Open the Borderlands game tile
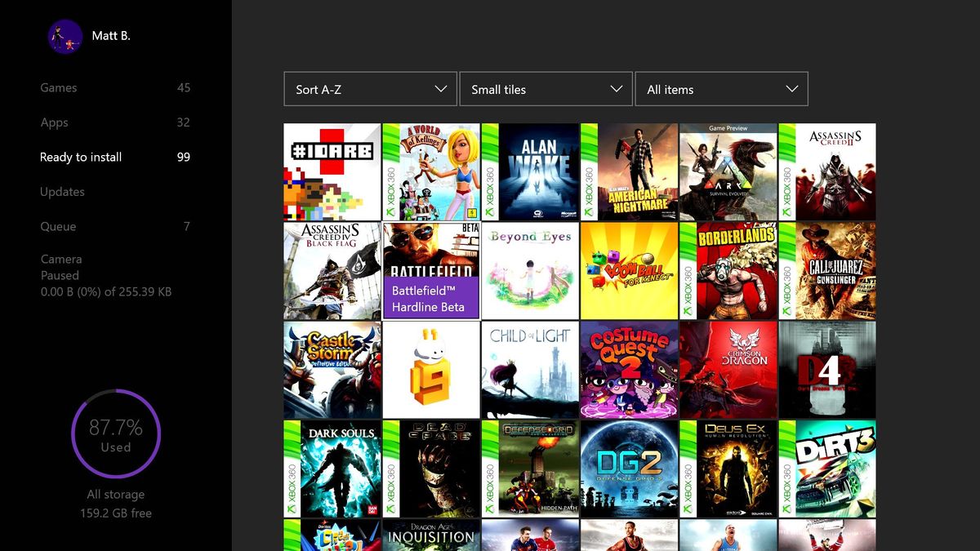This screenshot has height=551, width=980. pyautogui.click(x=728, y=270)
